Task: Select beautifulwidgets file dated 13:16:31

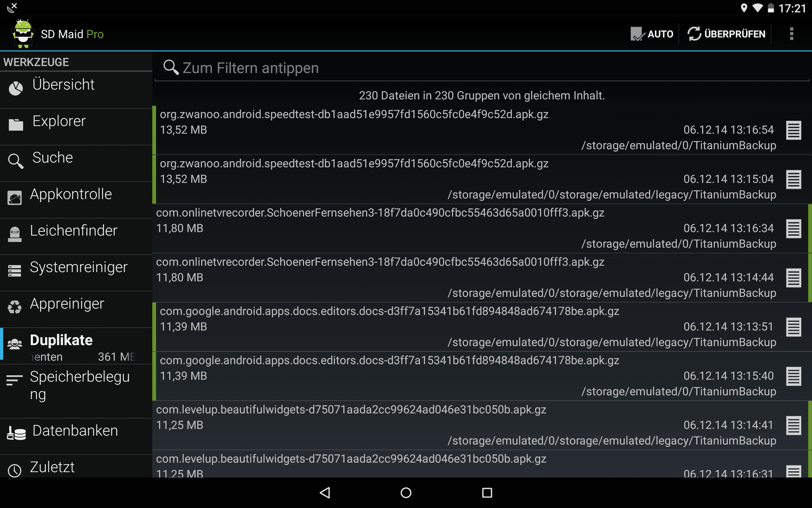Action: click(x=482, y=464)
